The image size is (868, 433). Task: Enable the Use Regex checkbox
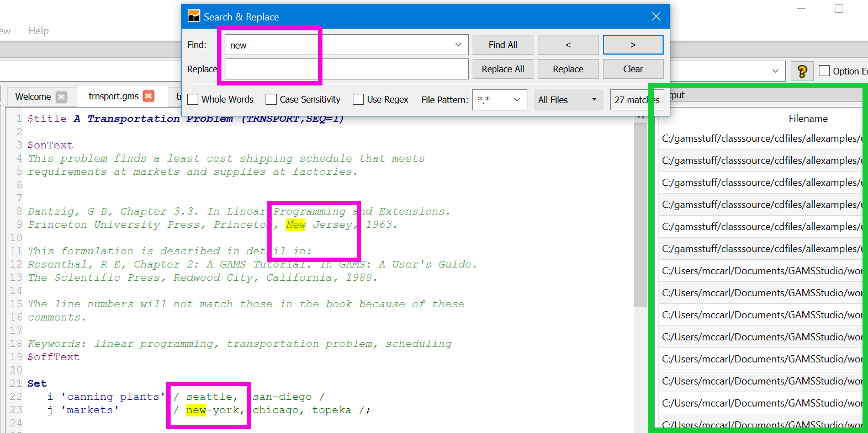(x=358, y=99)
